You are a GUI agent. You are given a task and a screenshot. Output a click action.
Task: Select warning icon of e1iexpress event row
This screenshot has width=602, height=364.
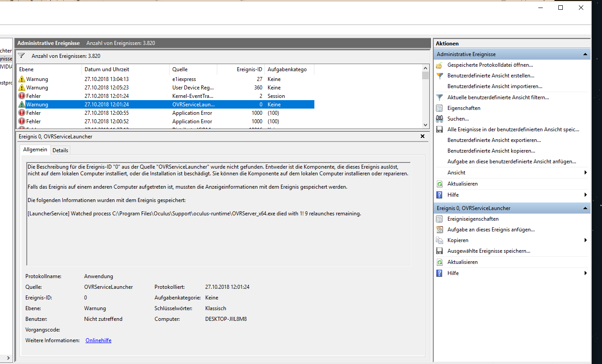22,79
